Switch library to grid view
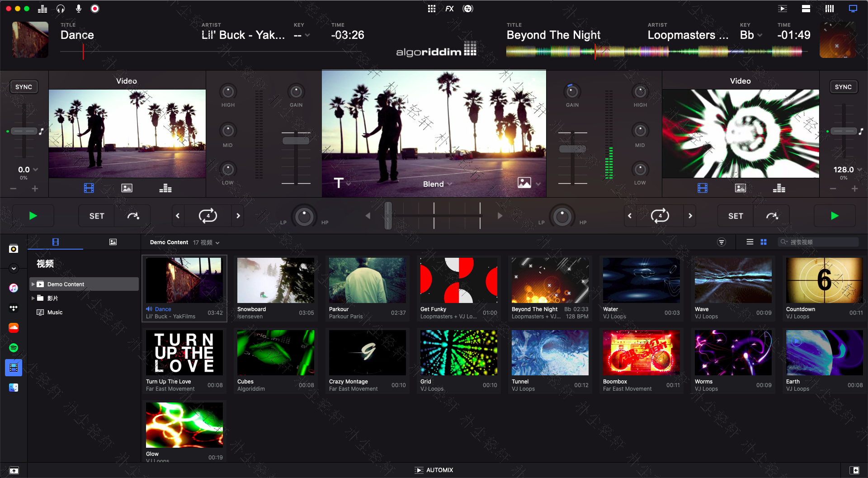The image size is (868, 478). 763,242
